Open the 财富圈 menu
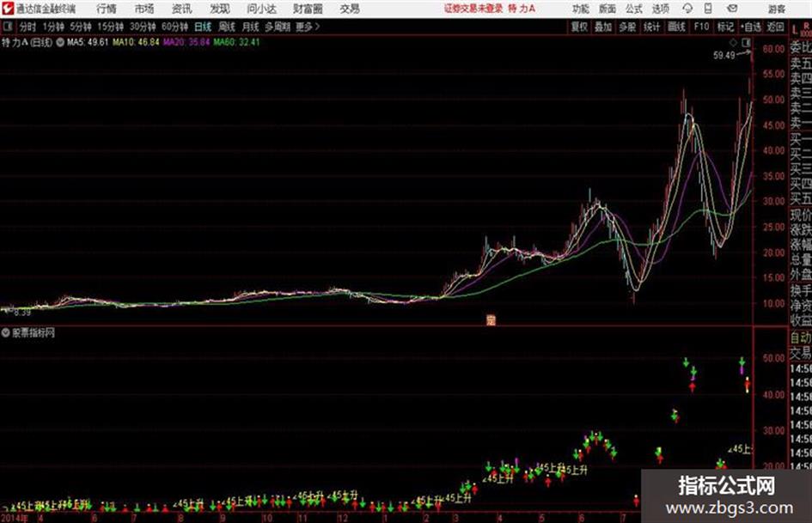812x523 pixels. [308, 9]
